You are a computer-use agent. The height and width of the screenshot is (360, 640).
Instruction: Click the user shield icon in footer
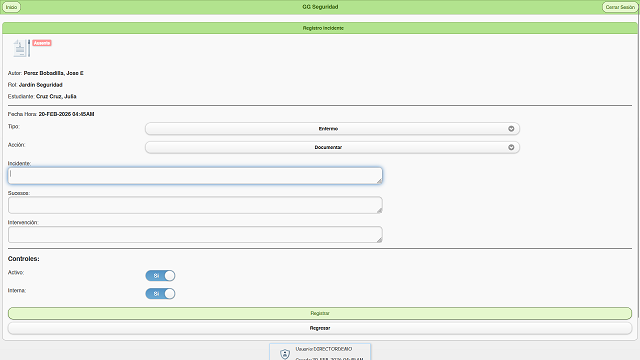[x=285, y=354]
